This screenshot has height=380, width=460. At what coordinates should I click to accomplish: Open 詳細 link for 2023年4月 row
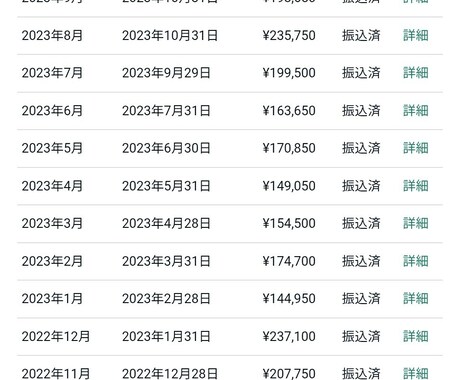(416, 186)
